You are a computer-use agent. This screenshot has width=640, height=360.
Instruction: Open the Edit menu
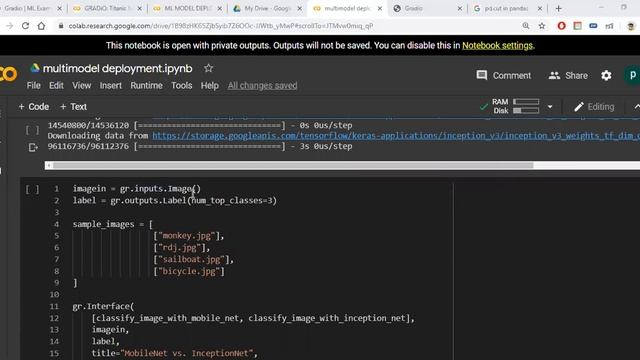point(56,85)
